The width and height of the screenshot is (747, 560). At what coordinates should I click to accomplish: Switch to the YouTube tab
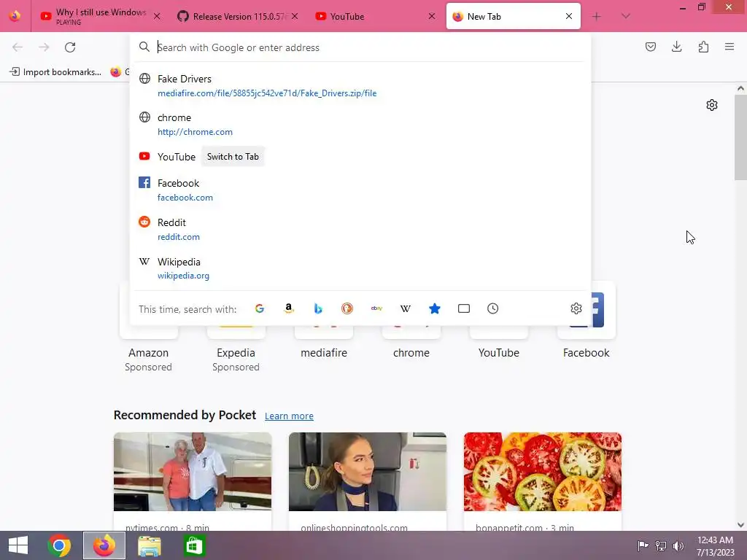point(376,16)
